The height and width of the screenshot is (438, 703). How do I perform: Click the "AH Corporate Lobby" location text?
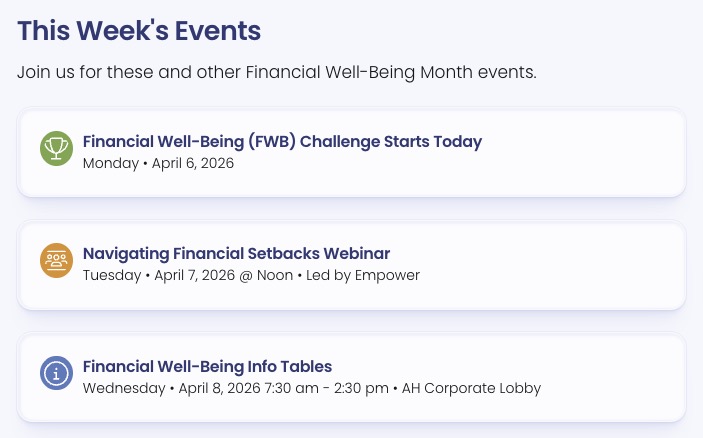tap(471, 388)
